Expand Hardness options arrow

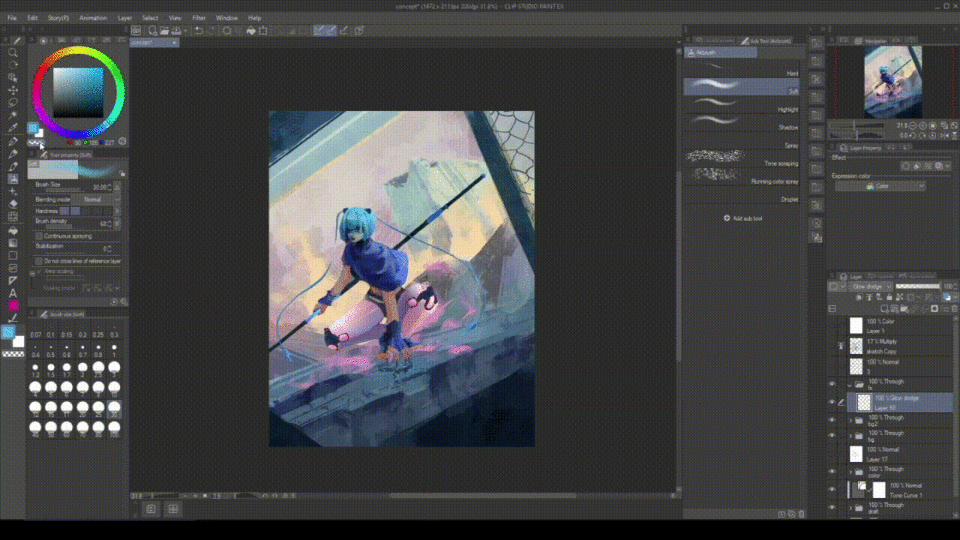click(117, 211)
